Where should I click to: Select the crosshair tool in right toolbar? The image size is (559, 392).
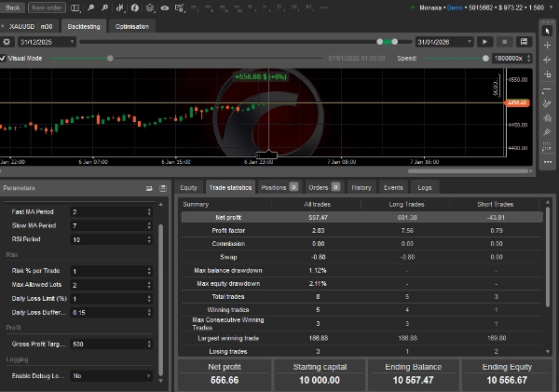[x=549, y=46]
